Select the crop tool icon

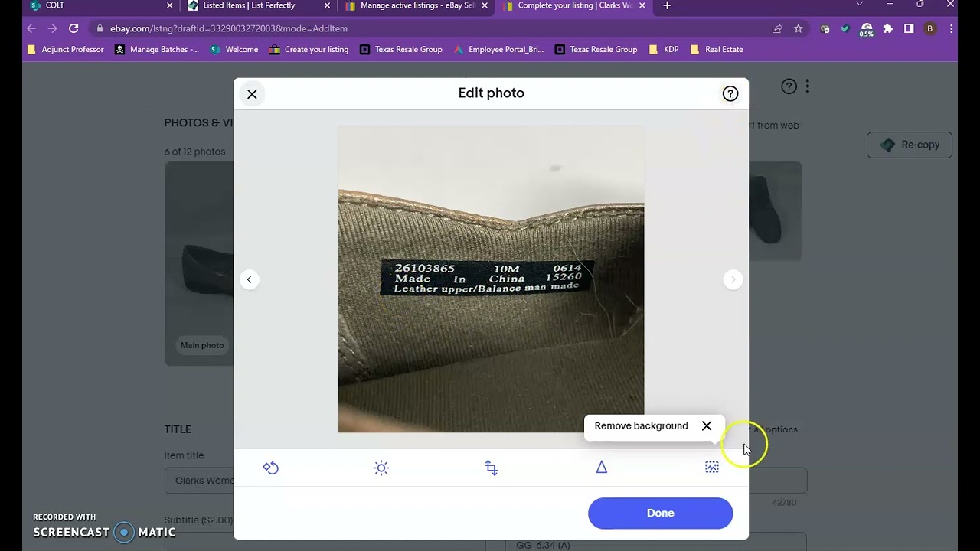492,468
